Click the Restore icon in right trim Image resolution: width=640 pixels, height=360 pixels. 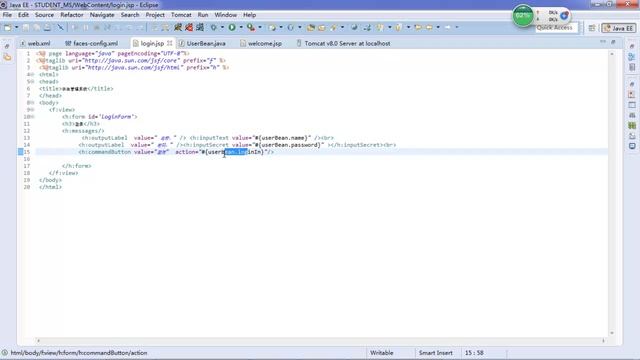tap(632, 47)
